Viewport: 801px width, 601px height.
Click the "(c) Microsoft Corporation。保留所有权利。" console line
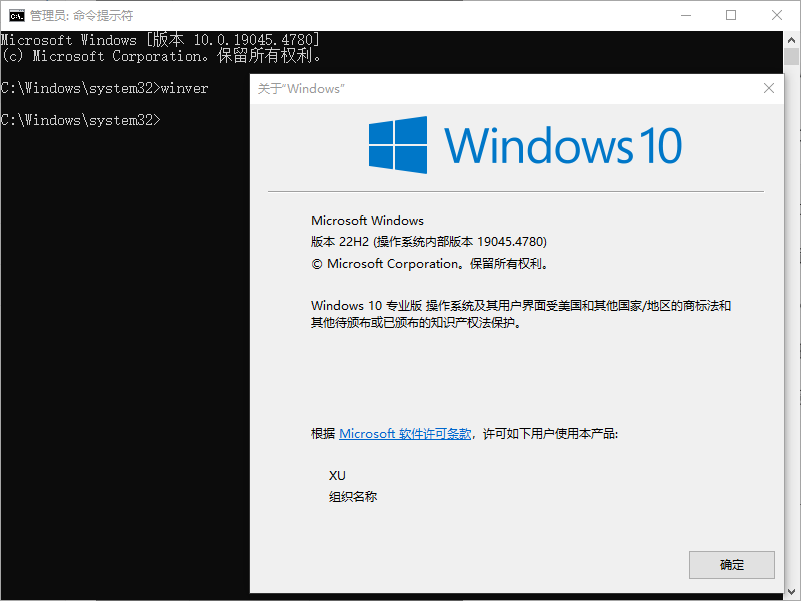click(161, 56)
